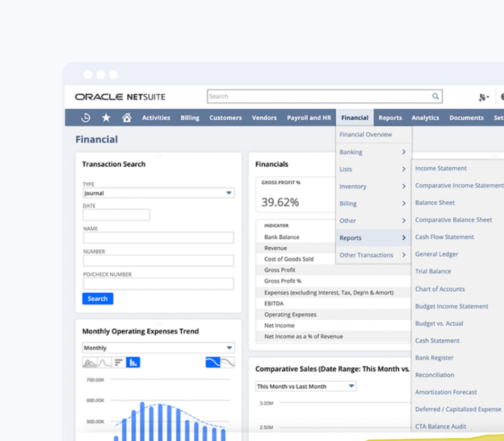Open the shortcuts star icon
Image resolution: width=504 pixels, height=441 pixels.
(x=106, y=118)
